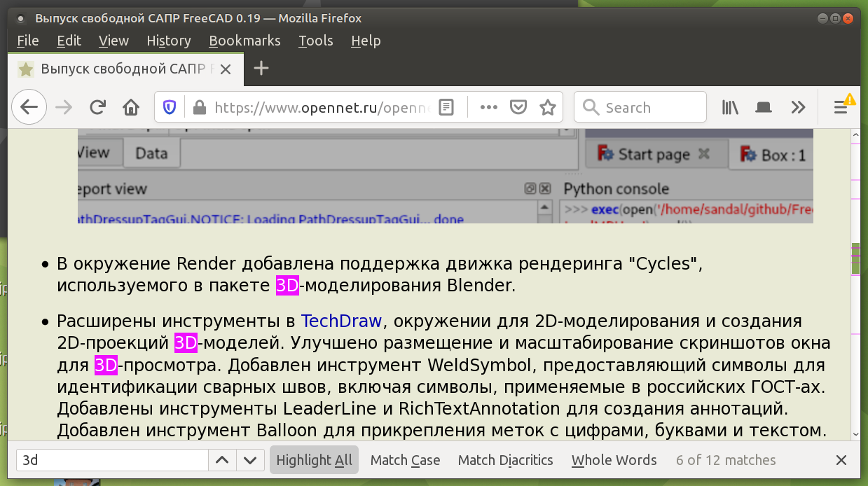868x486 pixels.
Task: Close the Выпуск свободной САПР tab
Action: (x=226, y=69)
